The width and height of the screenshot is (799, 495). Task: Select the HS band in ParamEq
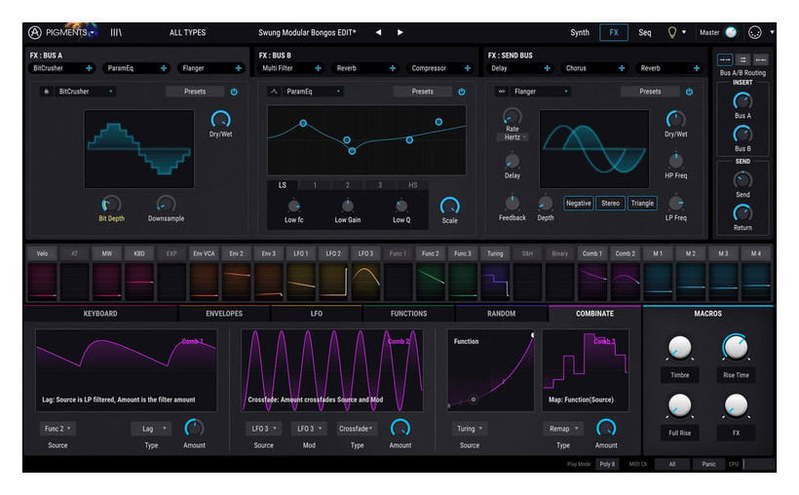[x=413, y=185]
